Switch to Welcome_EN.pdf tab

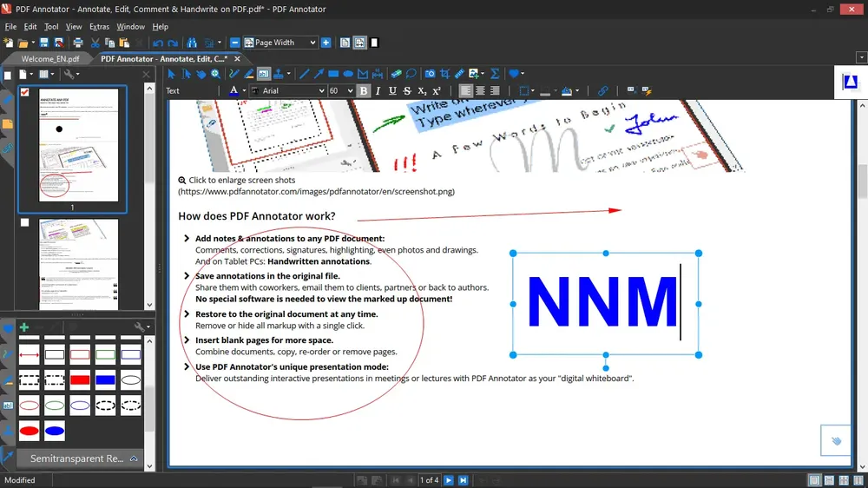[x=49, y=59]
